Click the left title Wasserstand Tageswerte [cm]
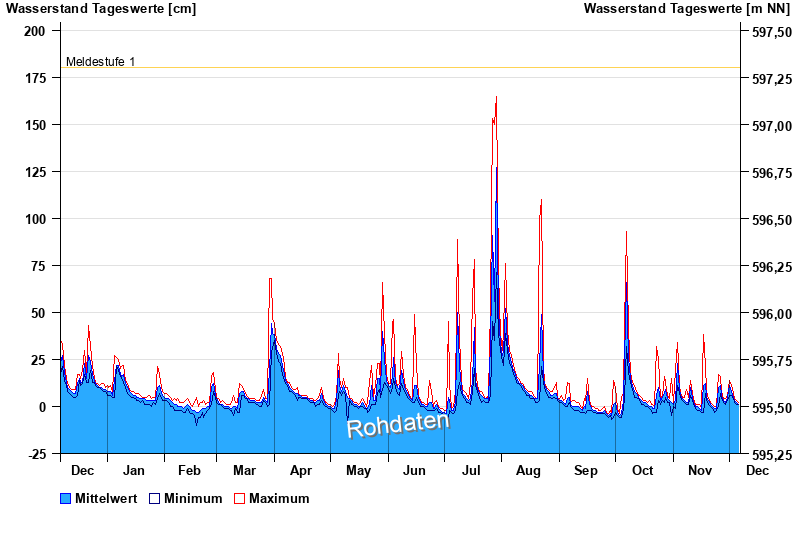 (x=101, y=9)
